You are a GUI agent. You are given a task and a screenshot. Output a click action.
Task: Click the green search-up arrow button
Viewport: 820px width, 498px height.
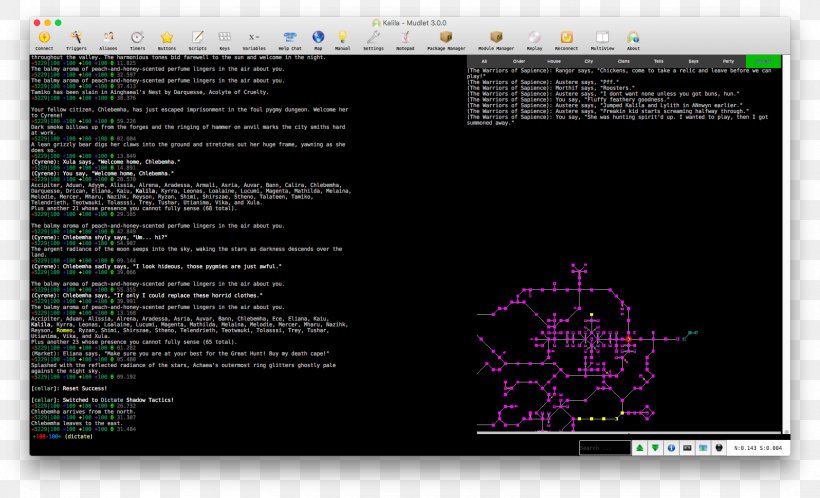[x=640, y=448]
